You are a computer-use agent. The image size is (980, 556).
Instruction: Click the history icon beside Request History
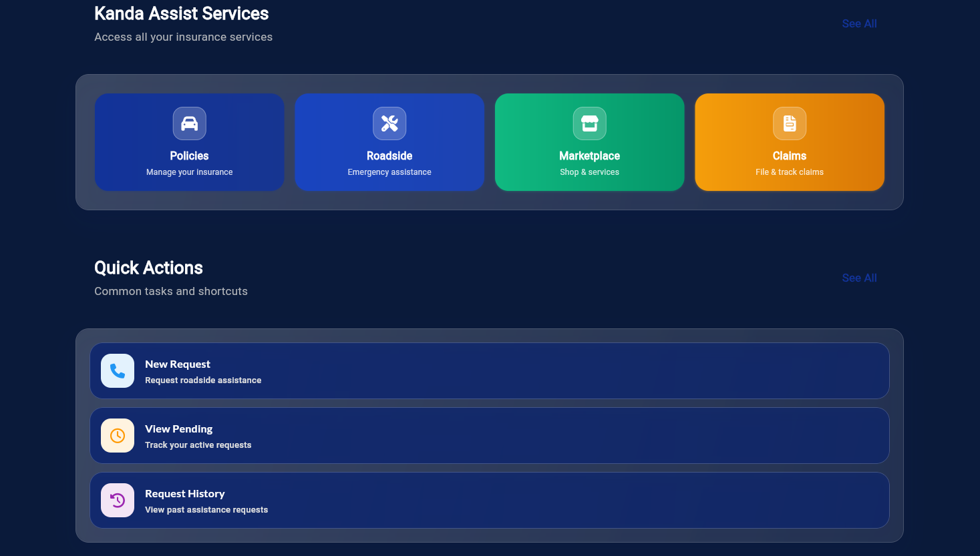[117, 500]
